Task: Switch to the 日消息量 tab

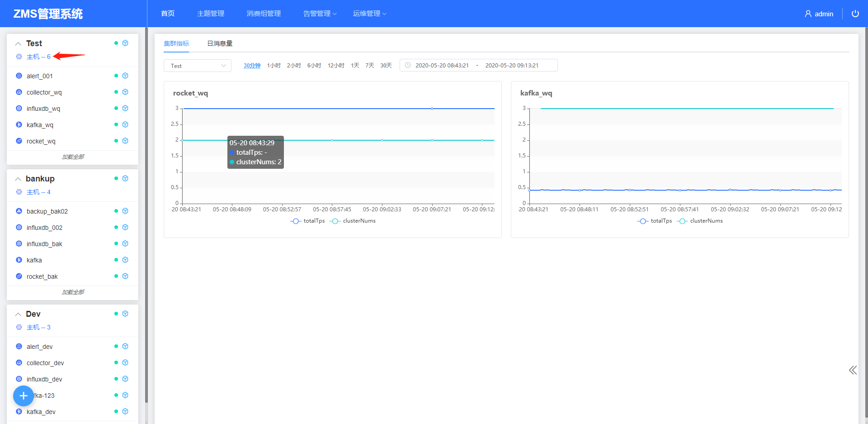Action: tap(220, 43)
